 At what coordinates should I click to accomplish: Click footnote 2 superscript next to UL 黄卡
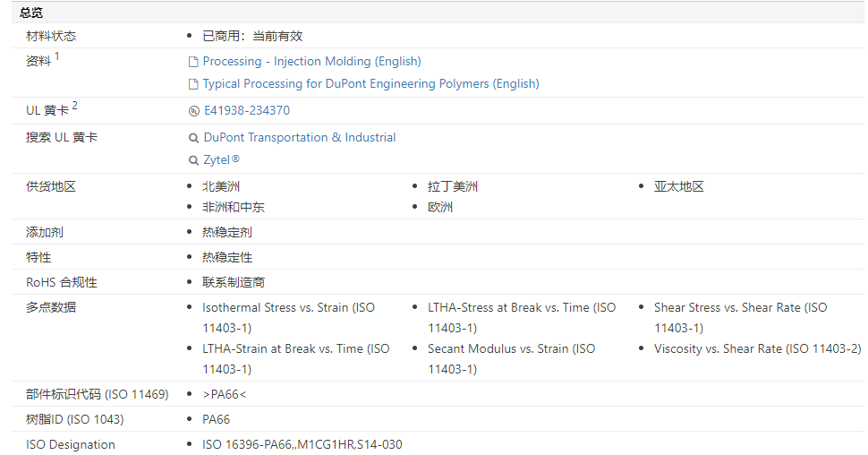tap(75, 106)
